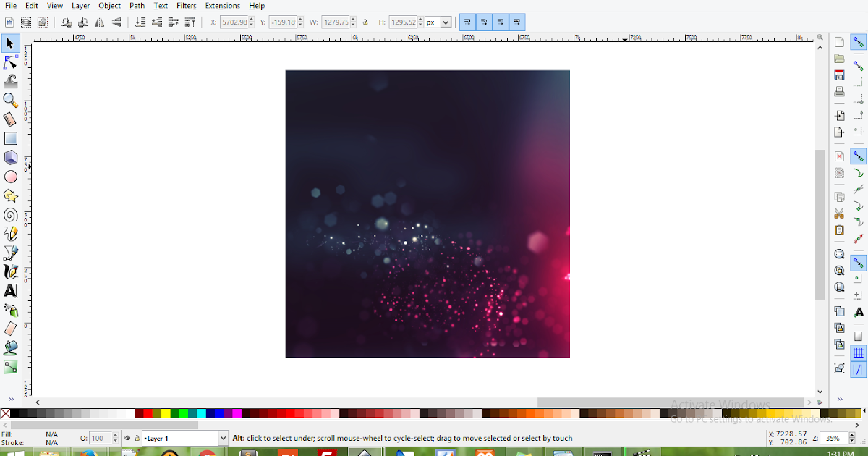Viewport: 868px width, 456px height.
Task: Flip selection vertically
Action: click(116, 22)
